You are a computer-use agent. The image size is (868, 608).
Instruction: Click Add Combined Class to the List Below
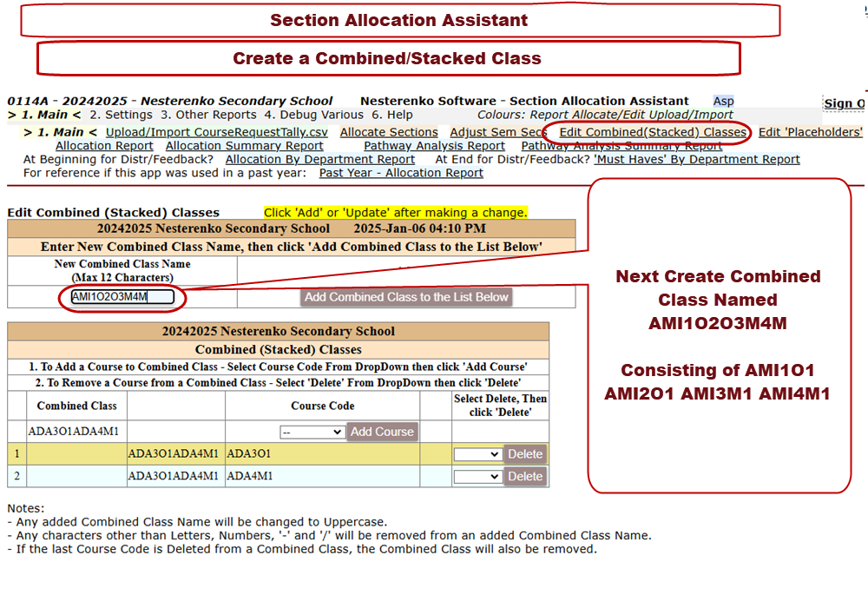(x=406, y=297)
